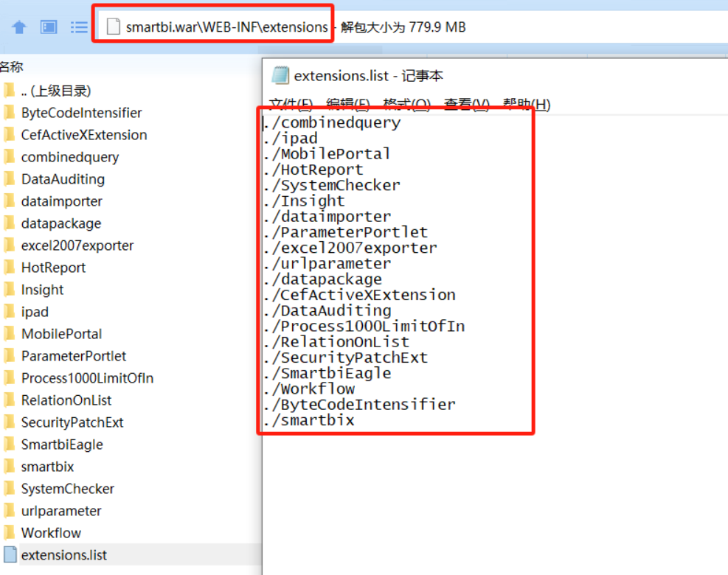Click the ./combinedquery line in Notepad
This screenshot has height=575, width=728.
pos(331,122)
